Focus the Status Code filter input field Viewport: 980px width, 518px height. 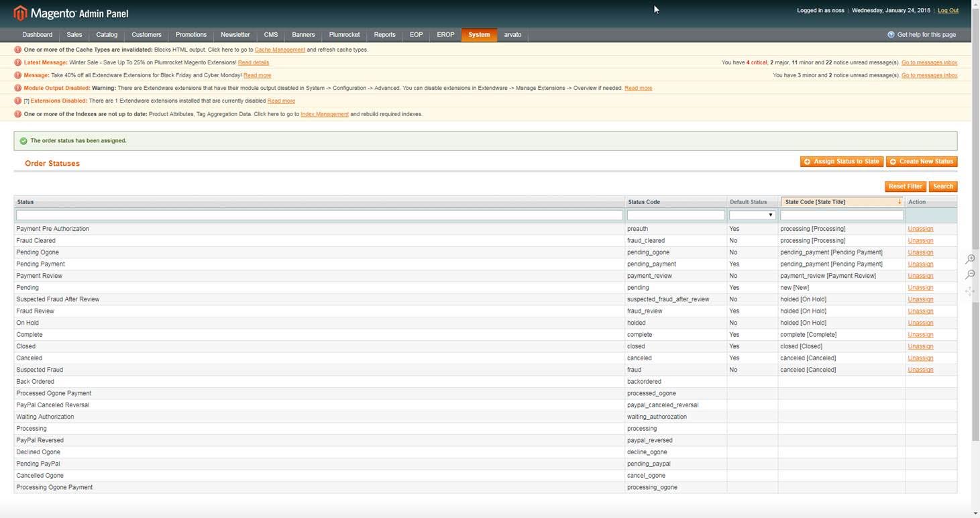675,215
